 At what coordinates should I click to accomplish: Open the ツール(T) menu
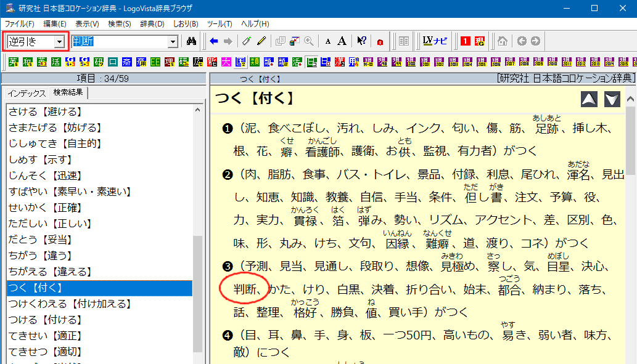point(220,24)
